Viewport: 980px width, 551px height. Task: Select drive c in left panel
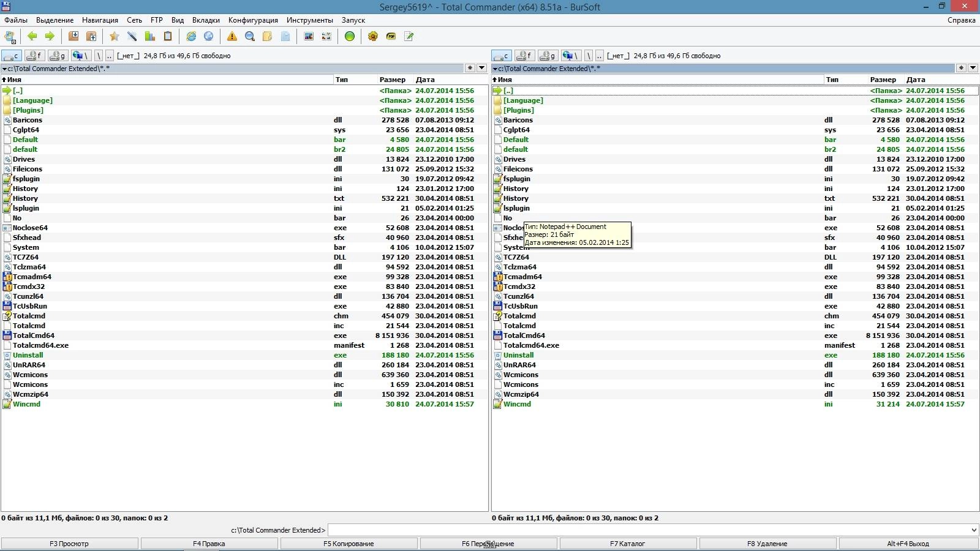(x=12, y=56)
